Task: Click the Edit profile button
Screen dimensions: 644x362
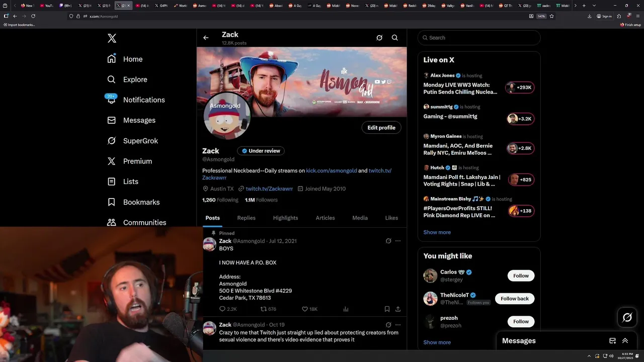Action: pos(381,128)
